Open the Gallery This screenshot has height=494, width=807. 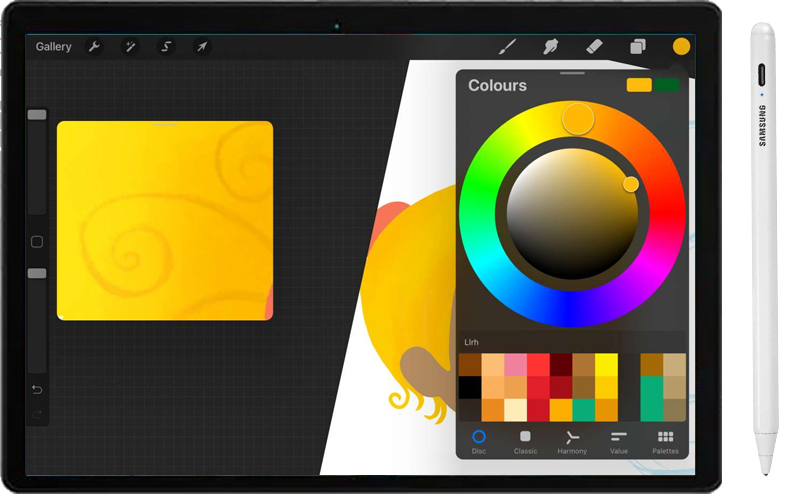point(53,47)
